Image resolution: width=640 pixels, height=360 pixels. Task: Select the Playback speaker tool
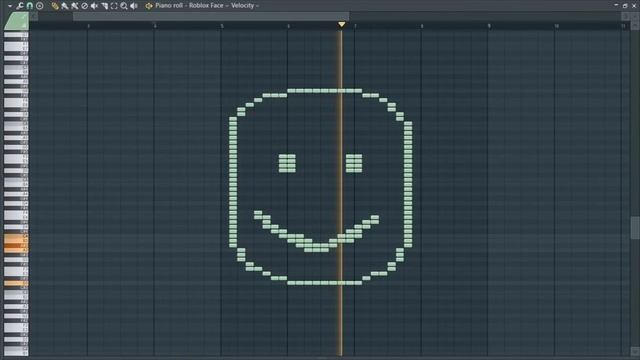tap(133, 6)
